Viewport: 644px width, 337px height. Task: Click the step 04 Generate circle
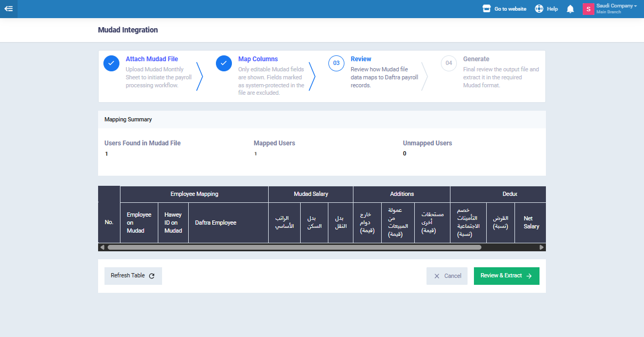tap(449, 63)
